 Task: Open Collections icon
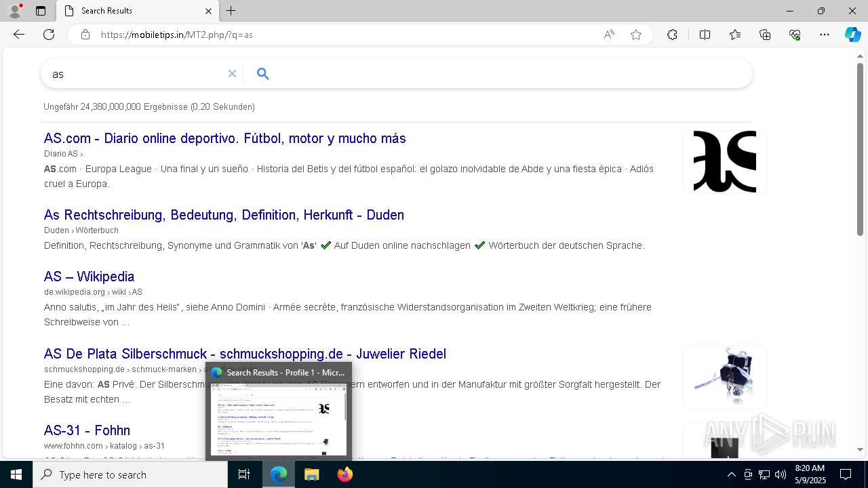click(765, 35)
